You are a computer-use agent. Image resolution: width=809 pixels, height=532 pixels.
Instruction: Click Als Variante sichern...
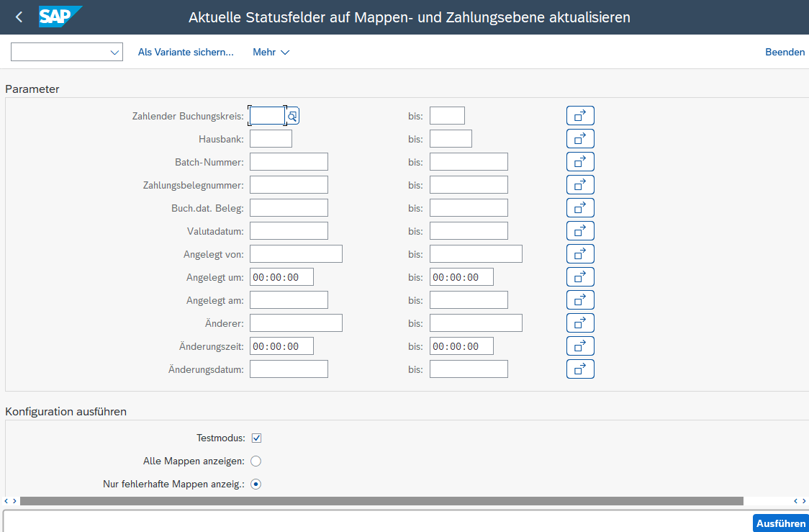[186, 53]
